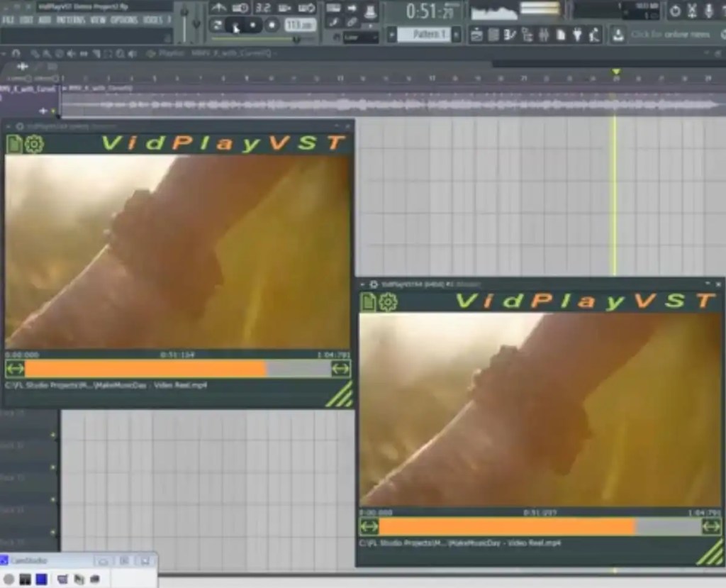Switch pattern/song mode toggle

[x=217, y=25]
